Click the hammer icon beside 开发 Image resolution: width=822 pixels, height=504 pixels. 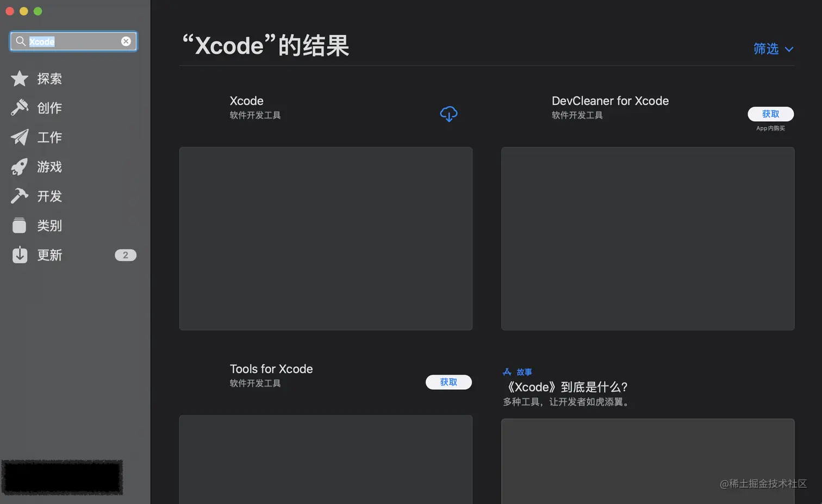(20, 196)
